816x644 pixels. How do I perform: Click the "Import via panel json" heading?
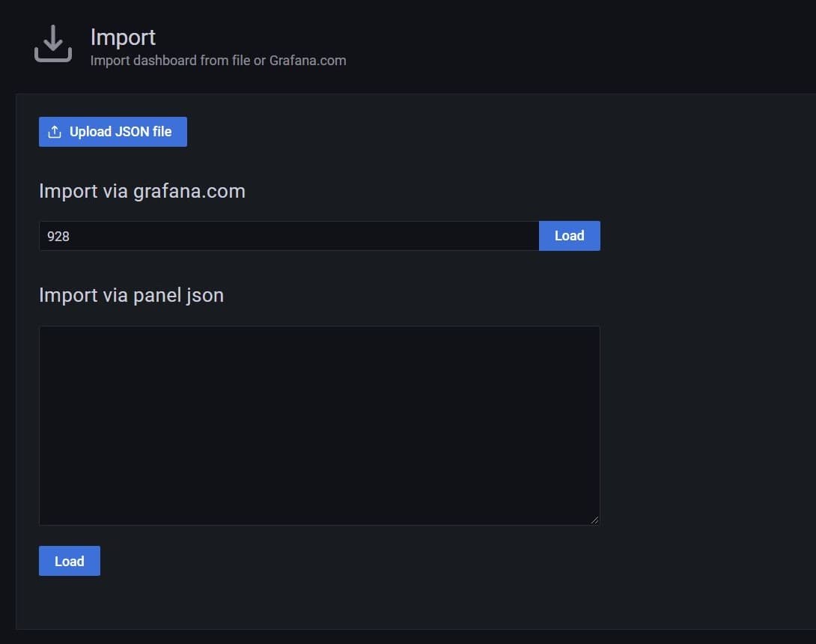tap(131, 295)
